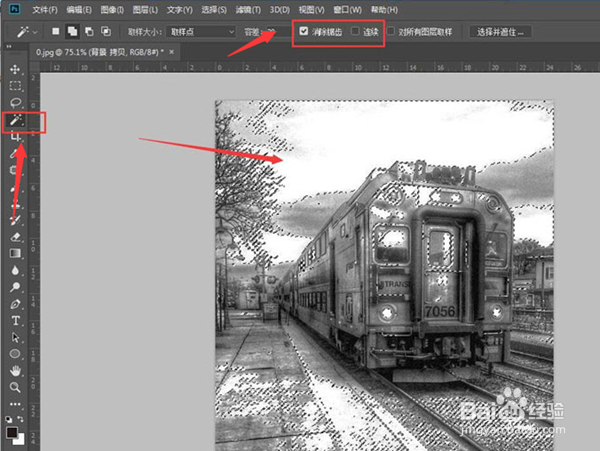
Task: Open the 3D(D) menu
Action: point(279,10)
